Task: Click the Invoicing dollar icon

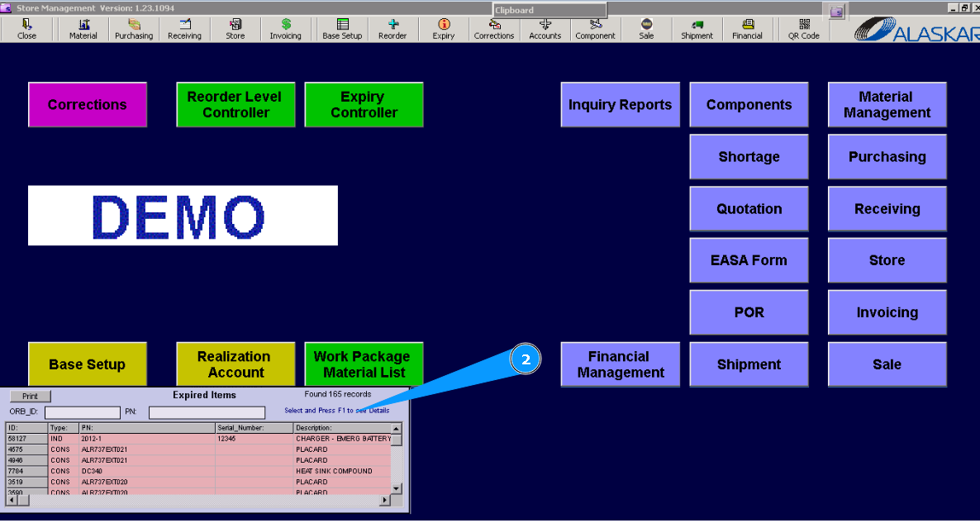Action: [x=286, y=30]
